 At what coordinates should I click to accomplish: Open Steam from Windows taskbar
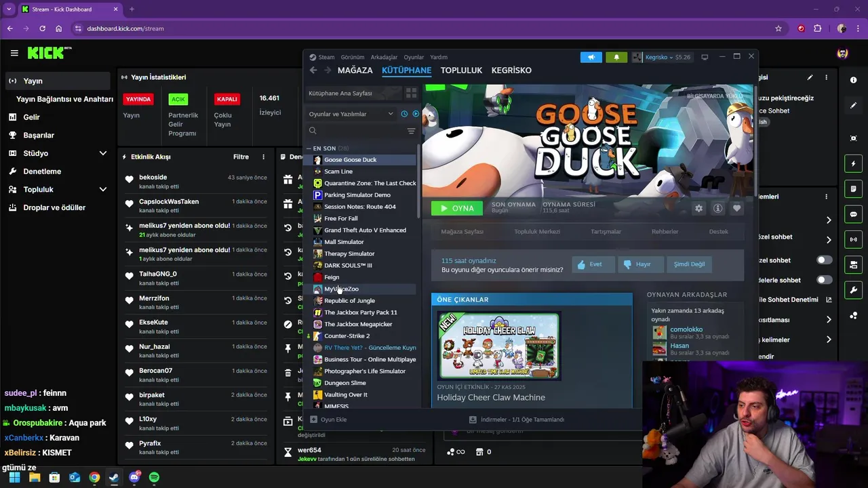pos(114,477)
